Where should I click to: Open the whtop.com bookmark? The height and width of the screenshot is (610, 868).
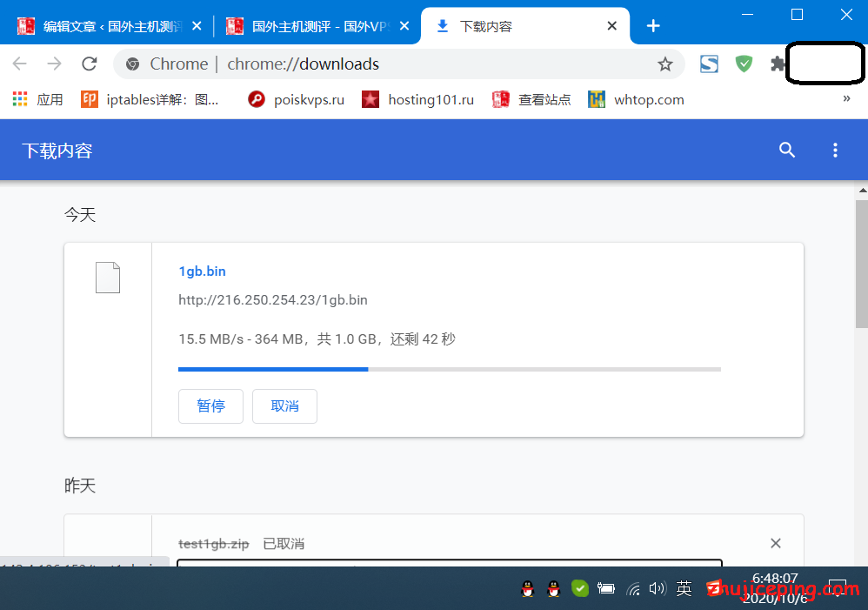(636, 100)
